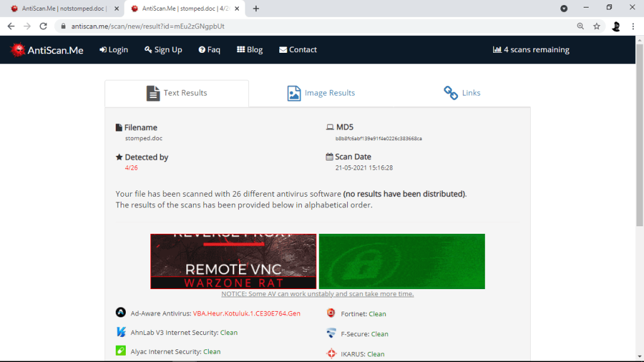
Task: Click the 4 scans remaining indicator
Action: coord(531,50)
